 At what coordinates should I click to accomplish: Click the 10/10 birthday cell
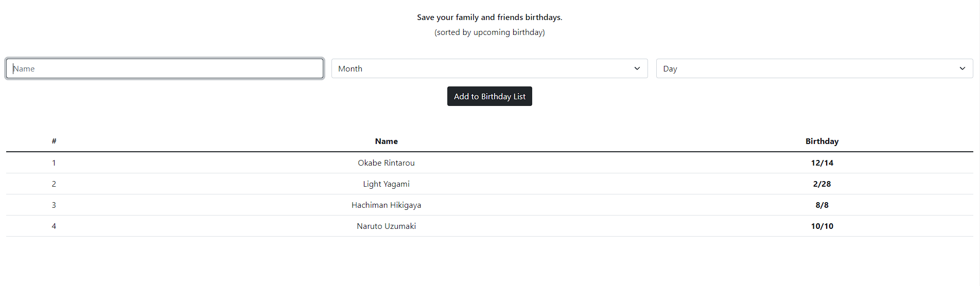[822, 226]
